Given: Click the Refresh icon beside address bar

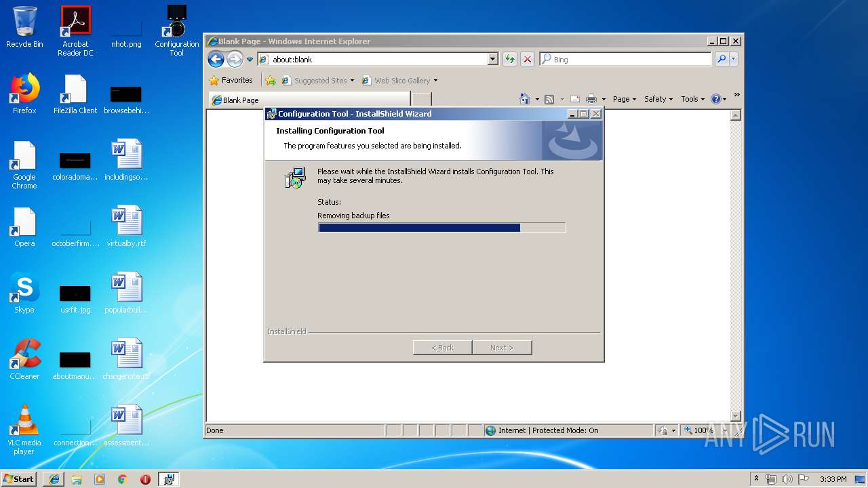Looking at the screenshot, I should coord(509,60).
